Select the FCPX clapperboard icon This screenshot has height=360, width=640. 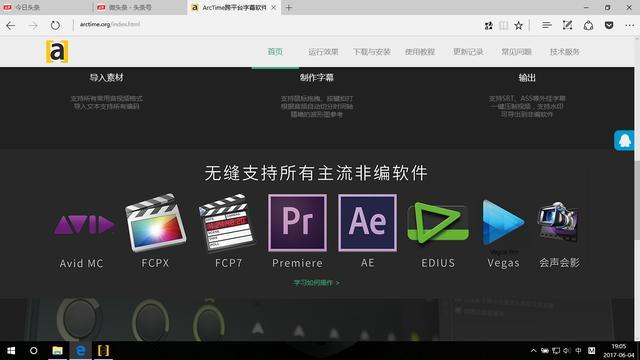click(156, 223)
